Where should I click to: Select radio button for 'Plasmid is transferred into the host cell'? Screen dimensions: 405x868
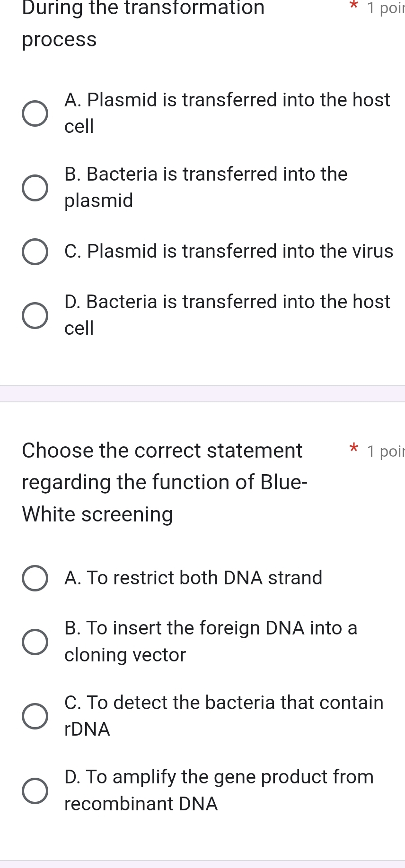tap(35, 113)
